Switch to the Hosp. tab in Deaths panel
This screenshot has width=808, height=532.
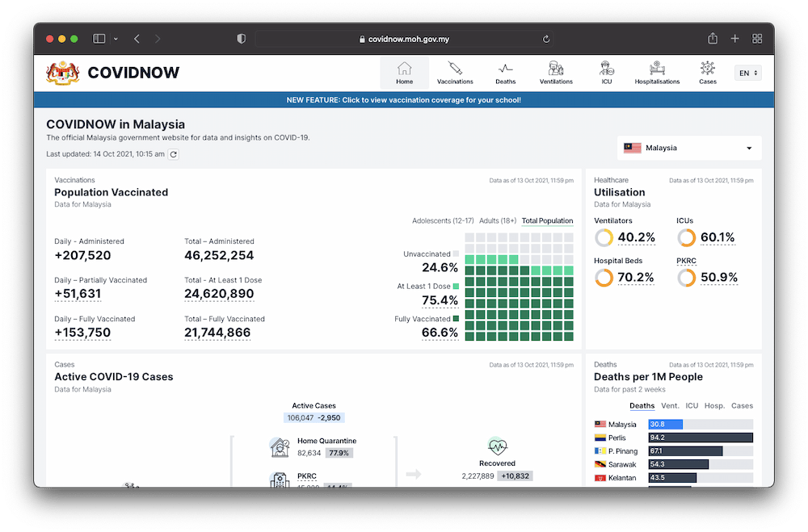[x=714, y=406]
